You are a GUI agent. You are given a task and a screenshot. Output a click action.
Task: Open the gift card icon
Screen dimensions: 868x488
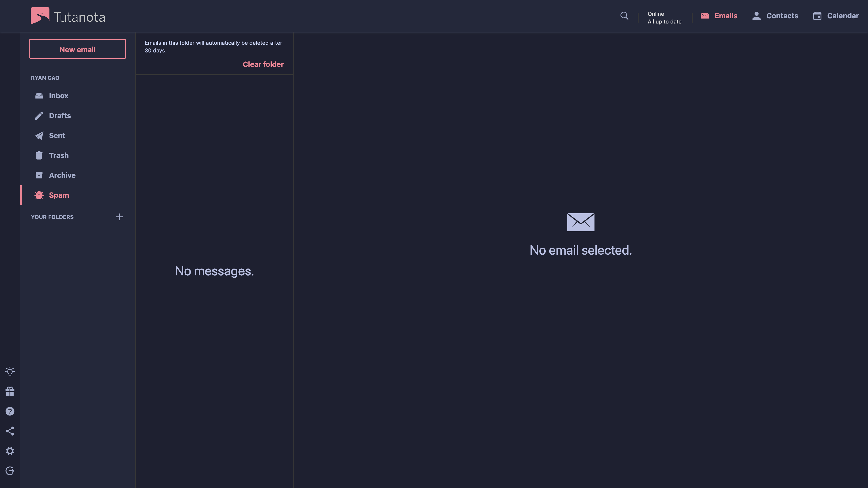[x=10, y=391]
